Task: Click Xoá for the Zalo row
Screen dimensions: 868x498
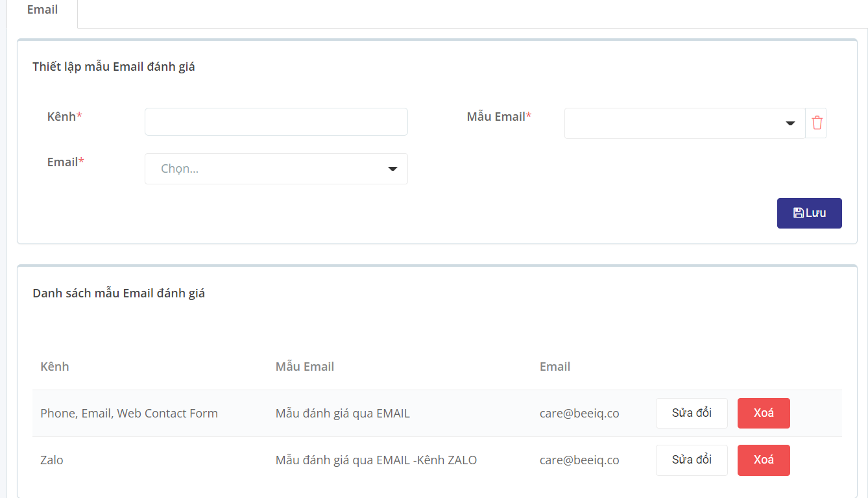Action: [764, 460]
